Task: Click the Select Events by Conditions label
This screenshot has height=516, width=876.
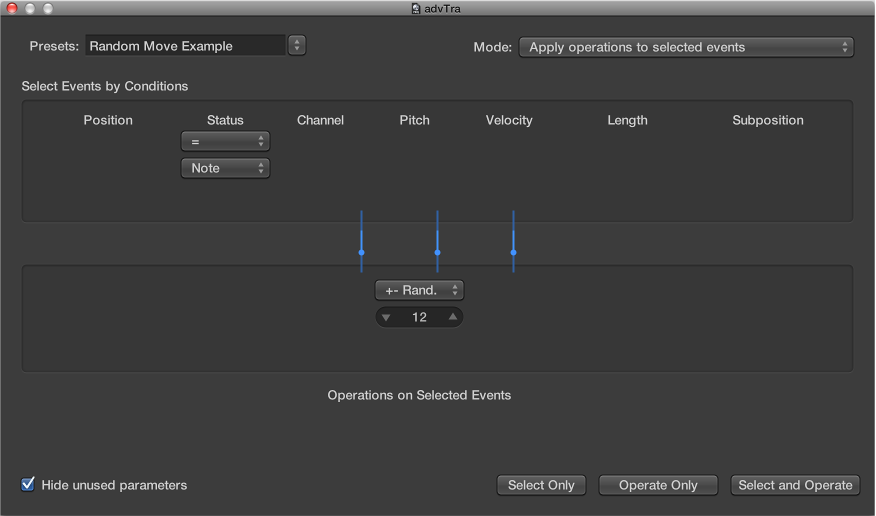Action: point(104,86)
